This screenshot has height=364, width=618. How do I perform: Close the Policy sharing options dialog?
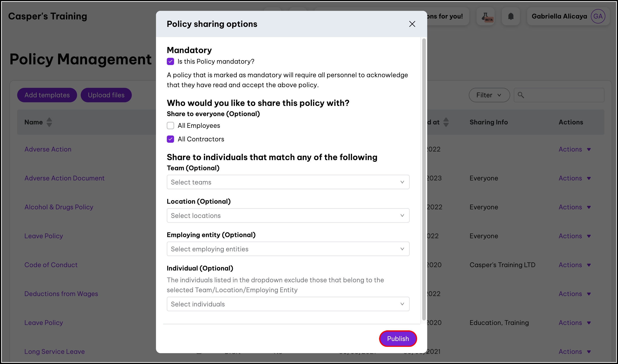(412, 24)
